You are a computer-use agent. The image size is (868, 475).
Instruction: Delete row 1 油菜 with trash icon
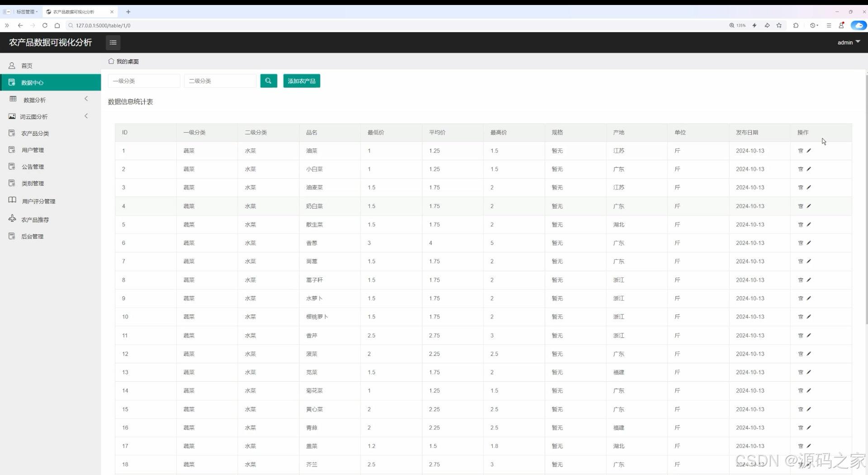801,151
